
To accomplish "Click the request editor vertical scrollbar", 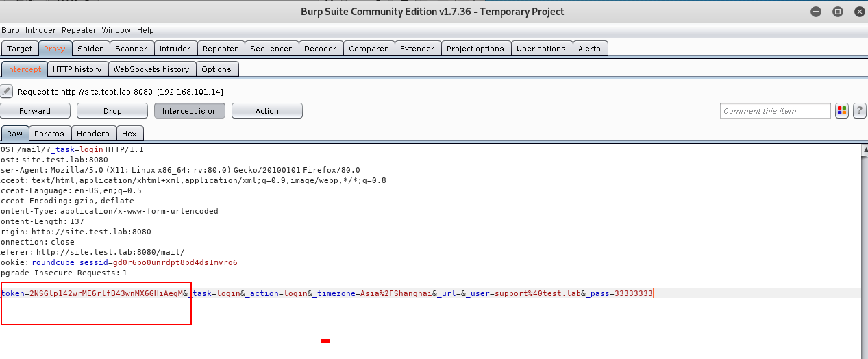I will click(x=865, y=251).
